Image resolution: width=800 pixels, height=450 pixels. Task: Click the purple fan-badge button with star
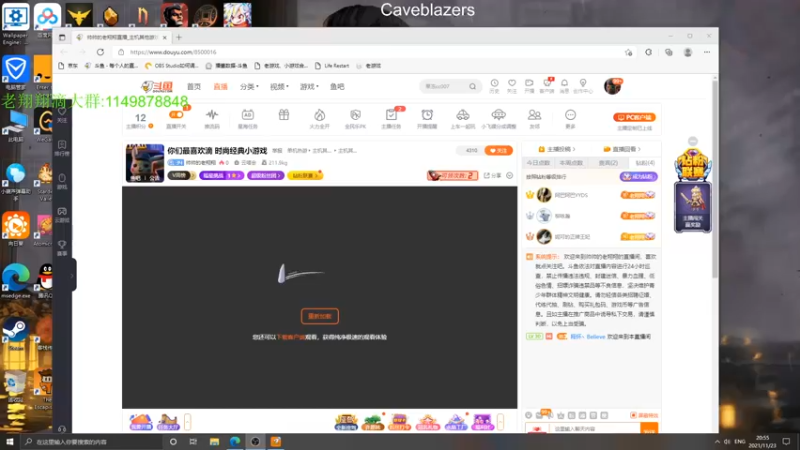(x=221, y=176)
